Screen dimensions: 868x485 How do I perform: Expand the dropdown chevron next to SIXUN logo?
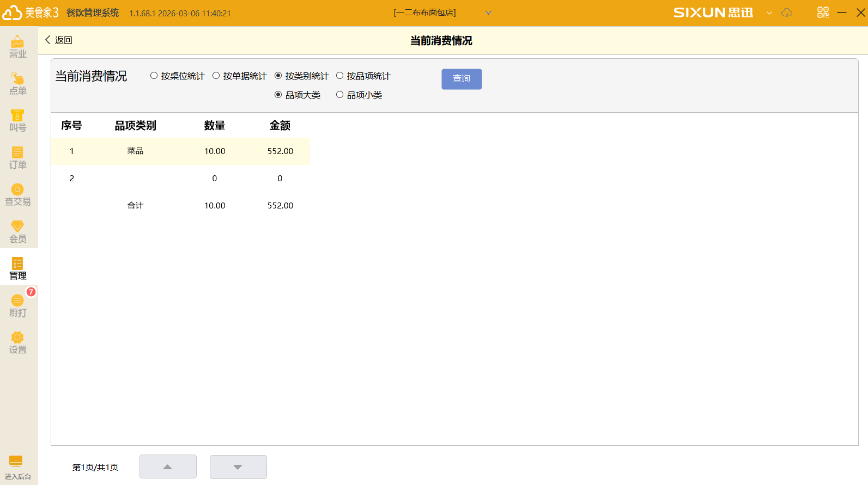[769, 13]
